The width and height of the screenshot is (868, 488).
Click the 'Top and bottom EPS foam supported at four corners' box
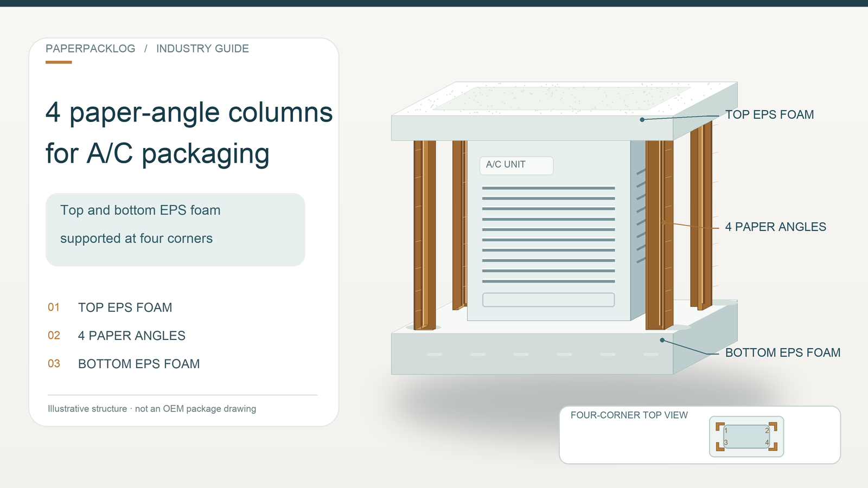click(175, 229)
